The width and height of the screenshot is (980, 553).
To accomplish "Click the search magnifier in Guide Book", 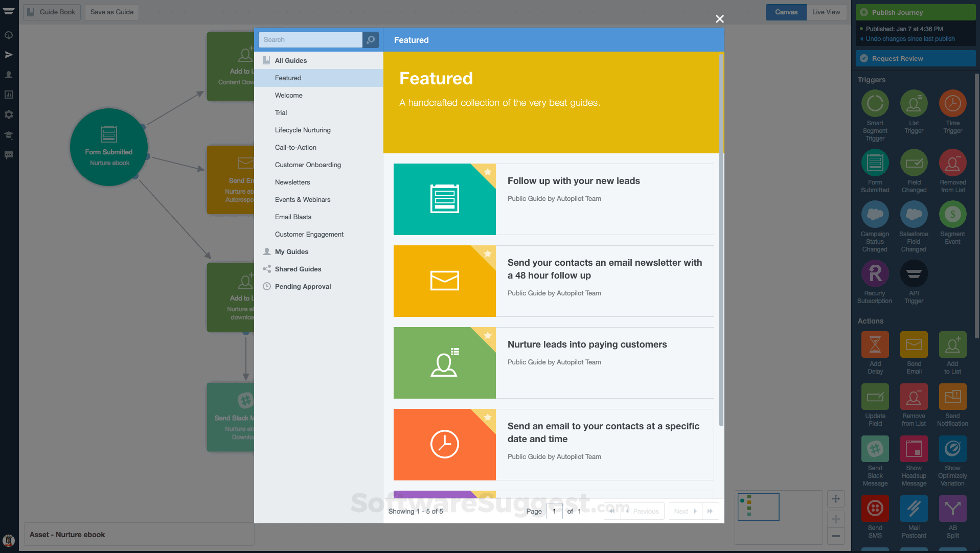I will pos(370,39).
